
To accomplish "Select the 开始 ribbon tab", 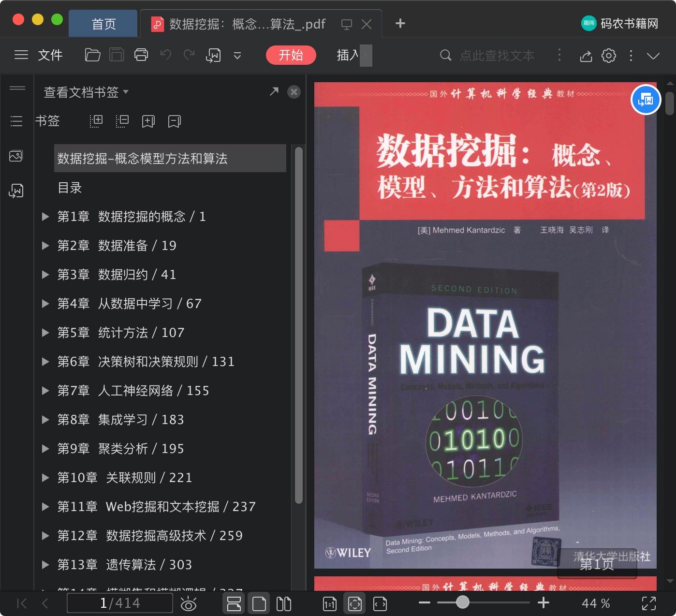I will click(291, 55).
